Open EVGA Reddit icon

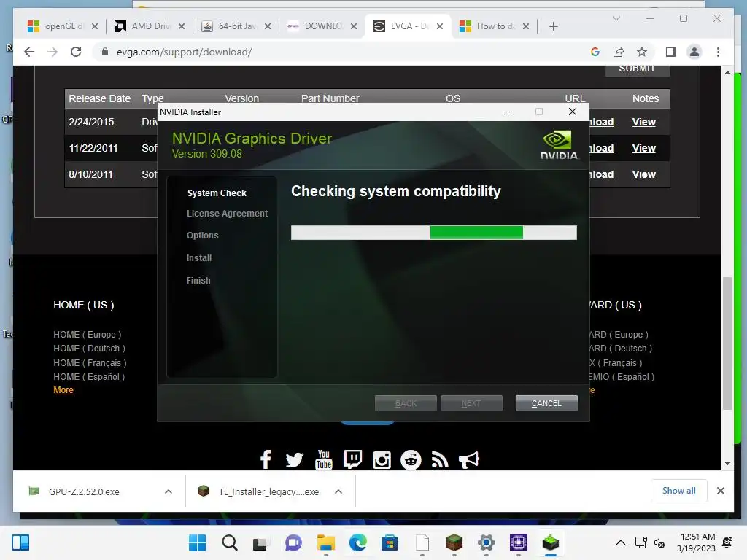coord(411,460)
